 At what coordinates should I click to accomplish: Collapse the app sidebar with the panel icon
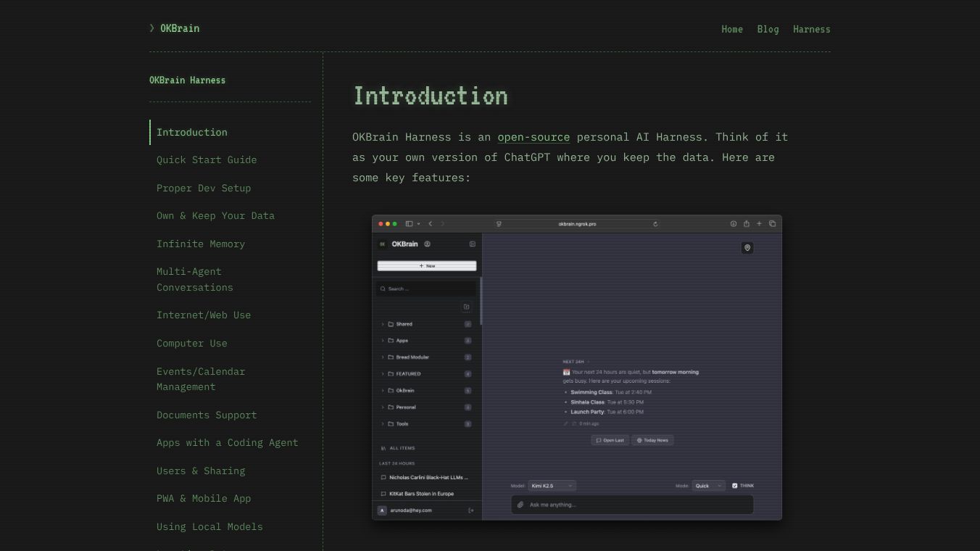[473, 244]
